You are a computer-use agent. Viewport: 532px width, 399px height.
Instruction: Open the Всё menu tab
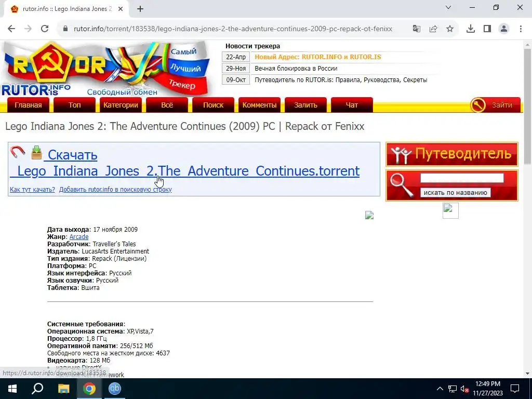167,105
